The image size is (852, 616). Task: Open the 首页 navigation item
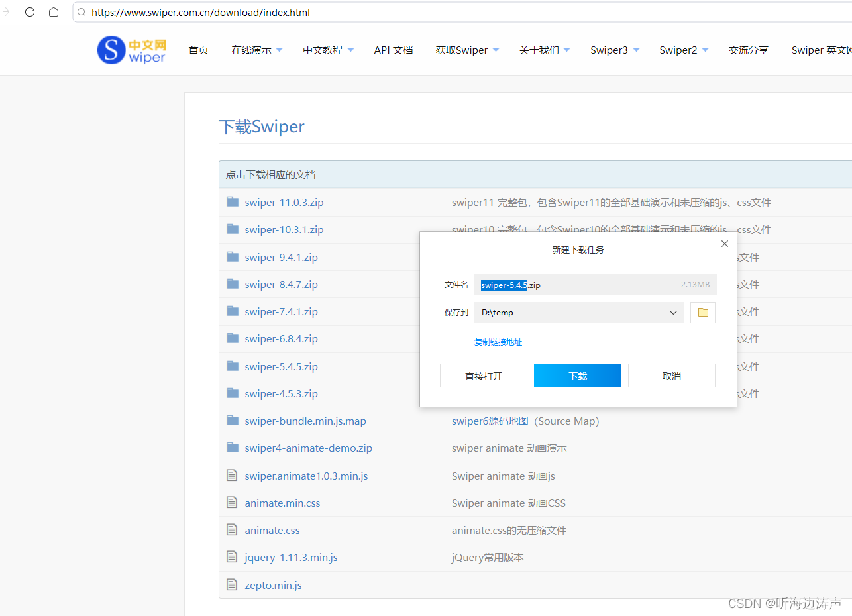pyautogui.click(x=199, y=50)
